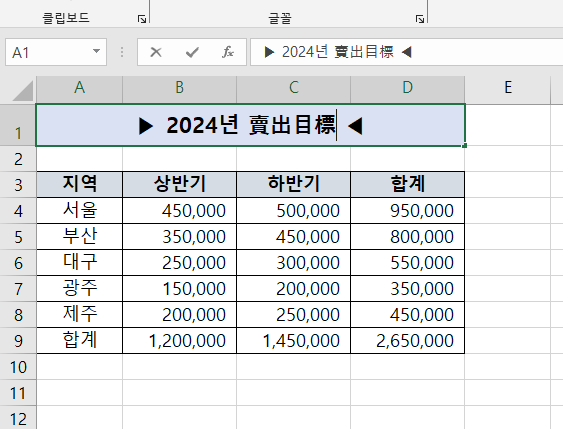Expand the Name Box dropdown arrow
Screen dimensions: 563x429
[96, 52]
